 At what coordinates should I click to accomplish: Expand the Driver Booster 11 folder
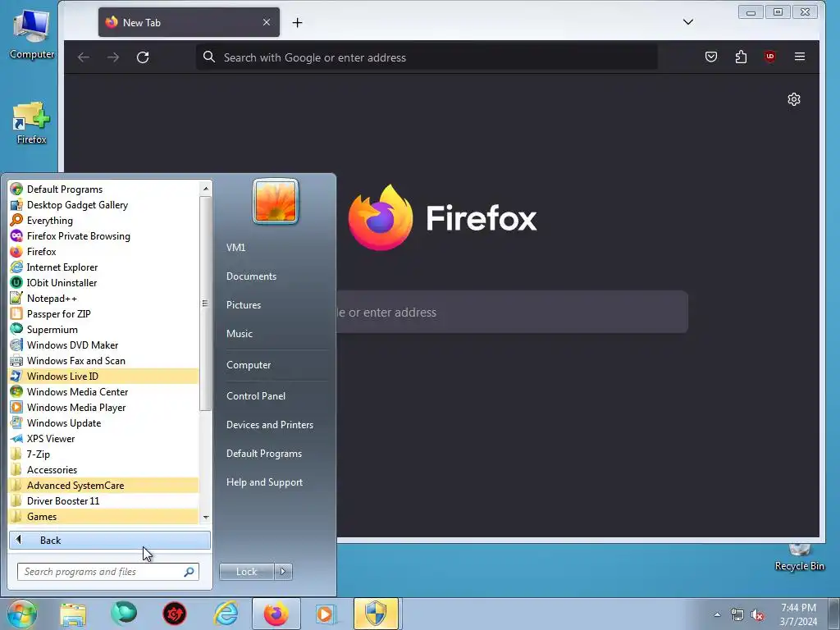[x=104, y=500]
